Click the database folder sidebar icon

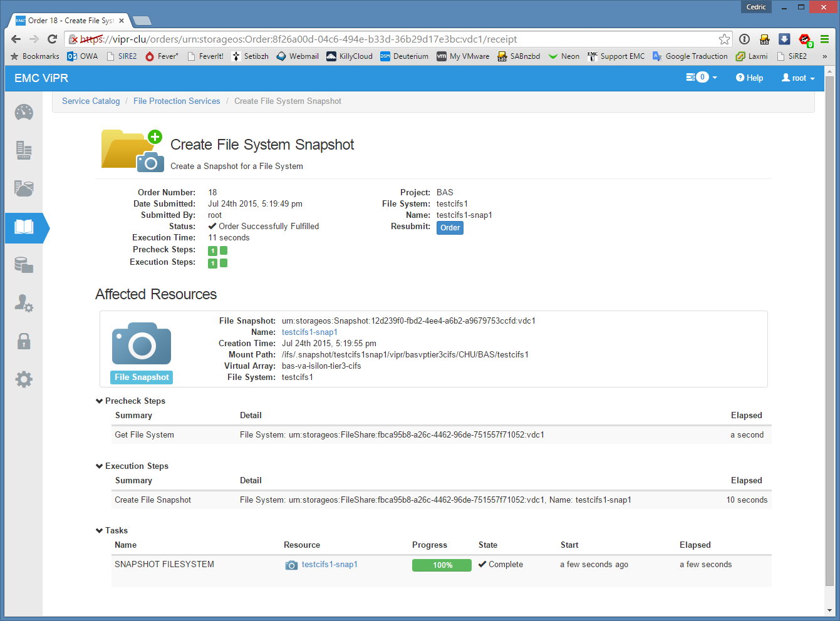pyautogui.click(x=24, y=265)
